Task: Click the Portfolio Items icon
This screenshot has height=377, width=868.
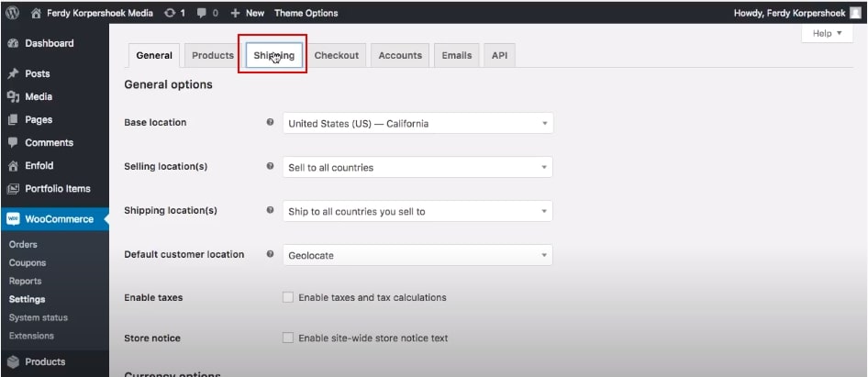Action: click(x=13, y=189)
